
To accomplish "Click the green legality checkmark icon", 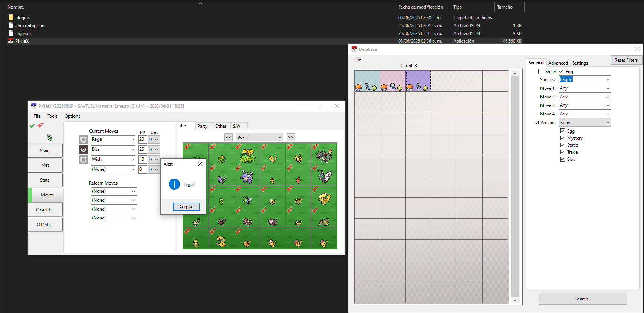I will tap(32, 126).
